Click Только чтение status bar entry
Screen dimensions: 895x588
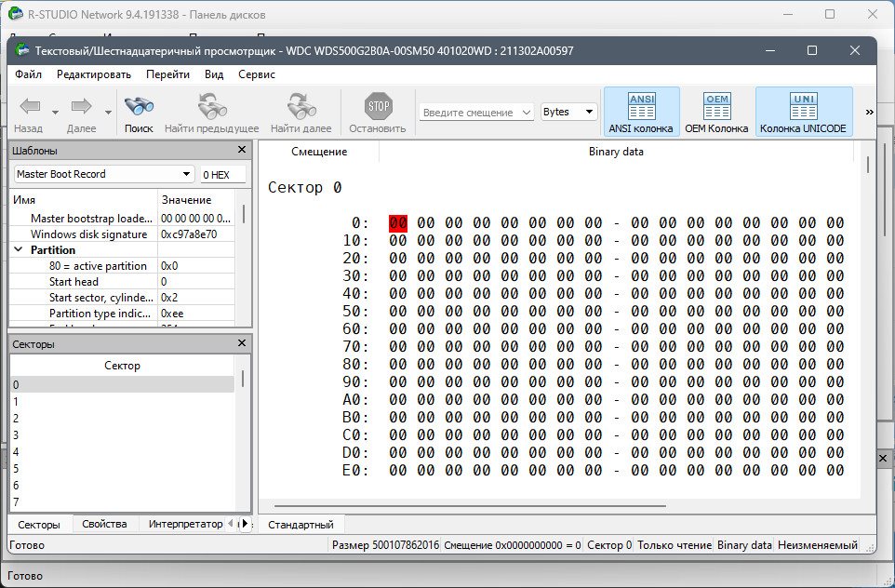click(x=675, y=545)
